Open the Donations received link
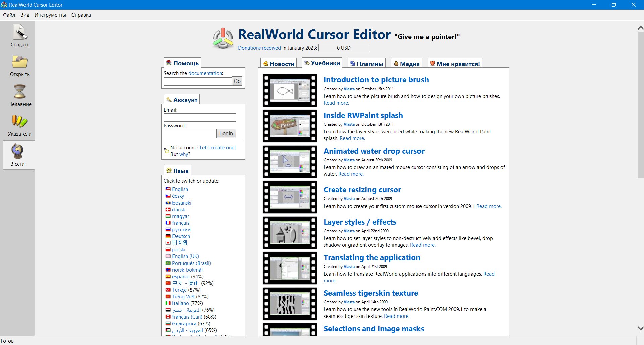This screenshot has height=345, width=644. click(x=259, y=48)
